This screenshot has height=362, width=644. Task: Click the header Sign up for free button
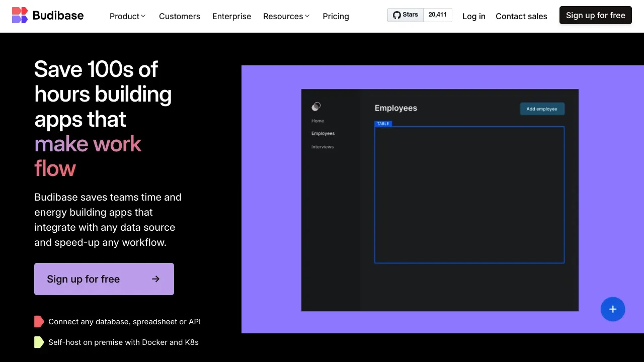coord(596,15)
